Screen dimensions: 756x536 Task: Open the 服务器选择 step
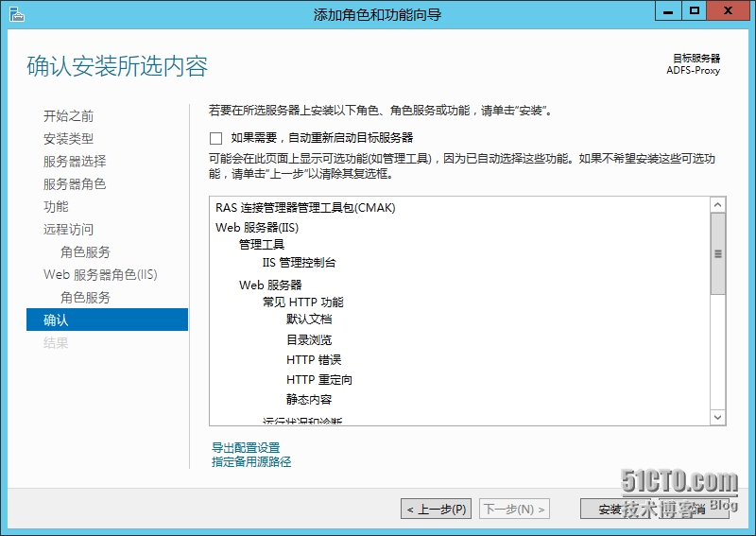[x=75, y=162]
